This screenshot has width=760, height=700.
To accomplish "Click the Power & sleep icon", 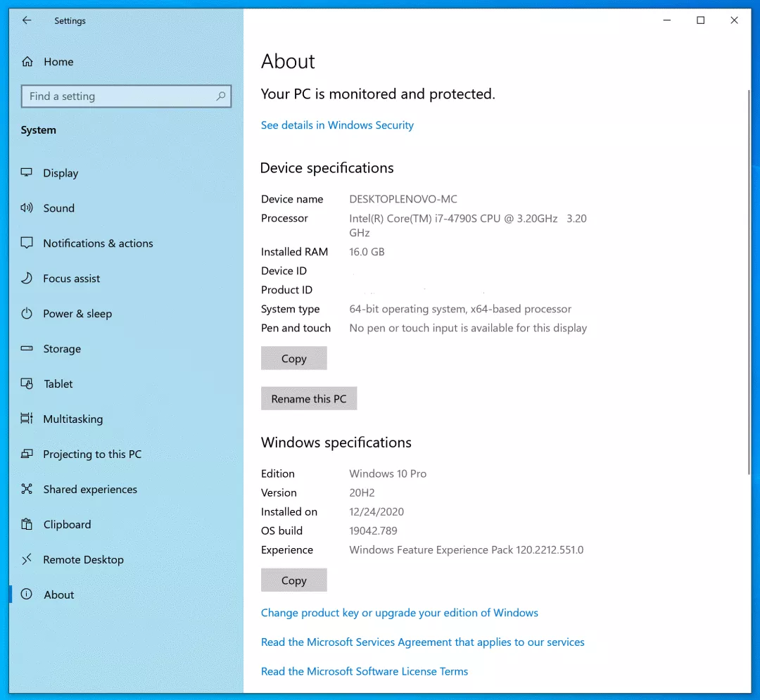I will coord(27,314).
